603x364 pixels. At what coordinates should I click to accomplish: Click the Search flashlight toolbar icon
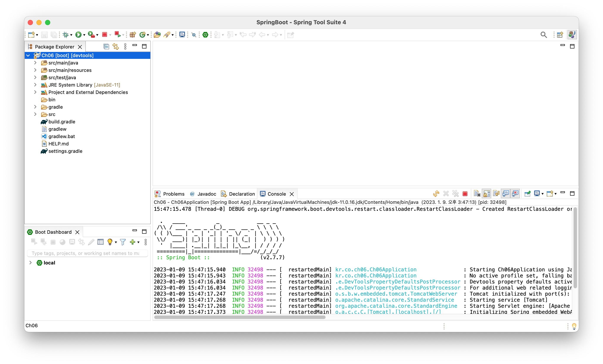point(167,35)
